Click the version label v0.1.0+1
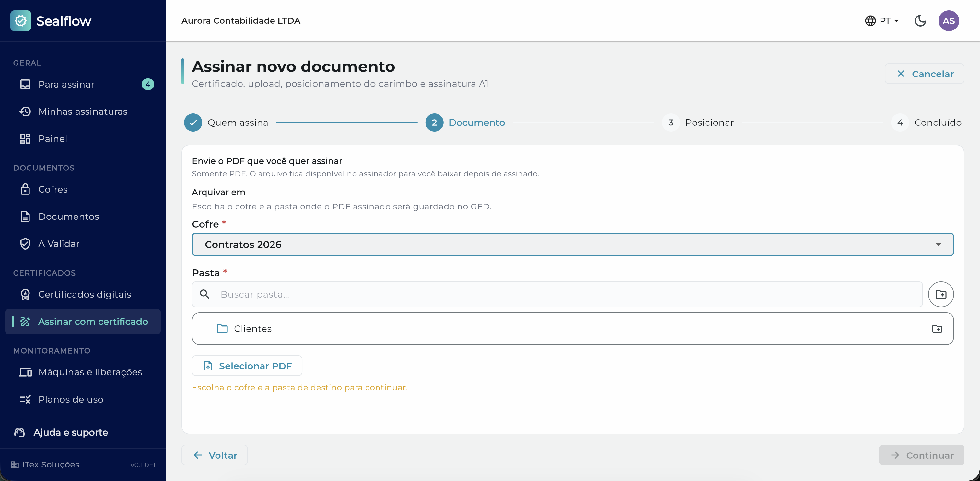 (143, 465)
